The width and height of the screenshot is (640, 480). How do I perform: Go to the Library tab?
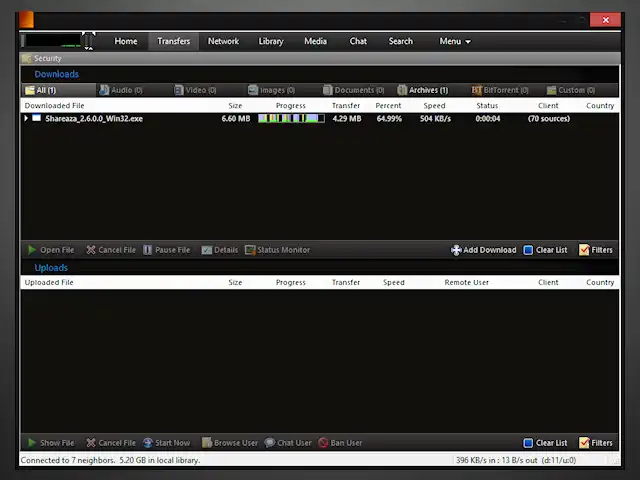(x=271, y=41)
